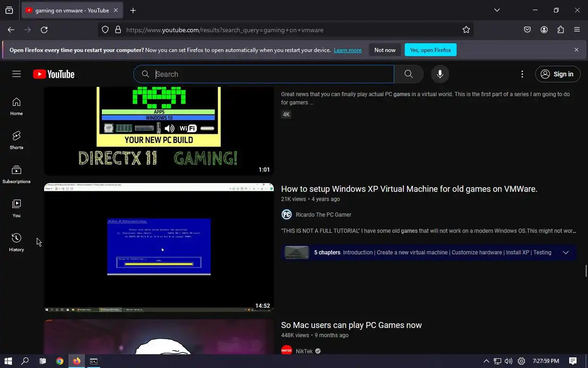Viewport: 588px width, 368px height.
Task: Bookmark this page with the star icon
Action: [466, 30]
